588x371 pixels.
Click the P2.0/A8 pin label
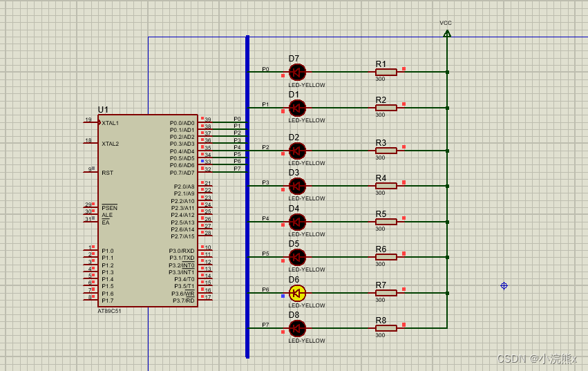click(x=184, y=187)
